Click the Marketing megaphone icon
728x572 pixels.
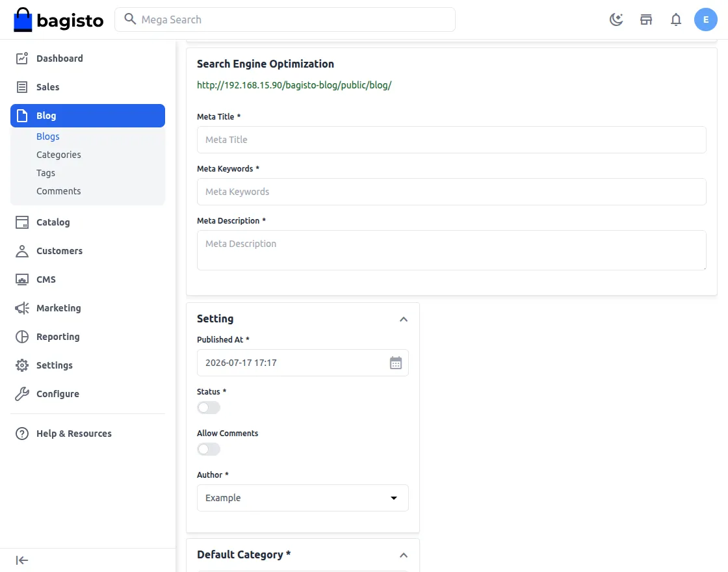22,308
